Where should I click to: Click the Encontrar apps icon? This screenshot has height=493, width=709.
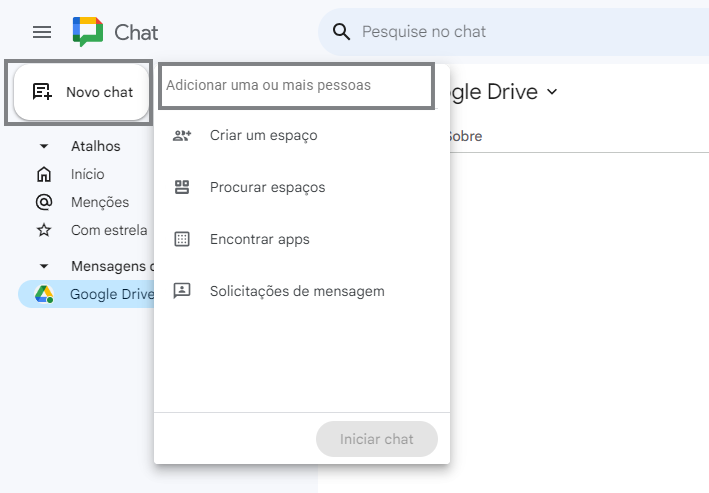[182, 239]
